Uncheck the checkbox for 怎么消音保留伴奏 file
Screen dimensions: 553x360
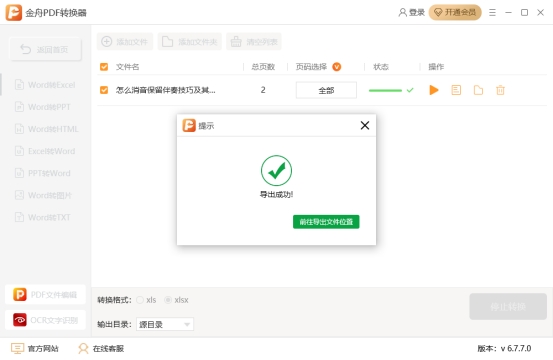[x=104, y=90]
